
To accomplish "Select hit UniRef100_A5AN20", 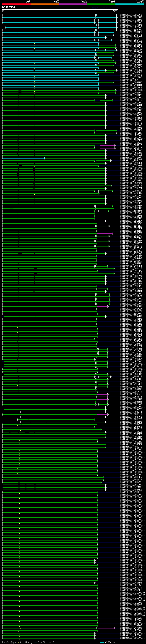I will tap(131, 183).
